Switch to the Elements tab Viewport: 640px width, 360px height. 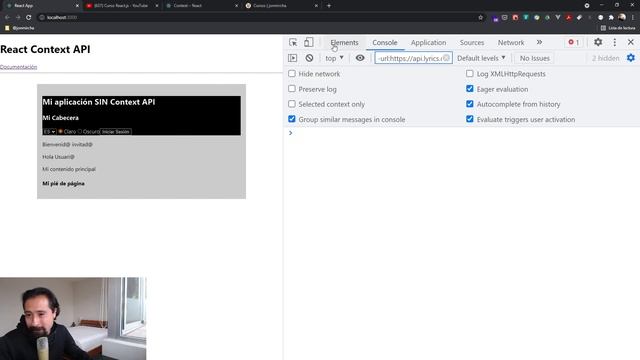pos(344,42)
